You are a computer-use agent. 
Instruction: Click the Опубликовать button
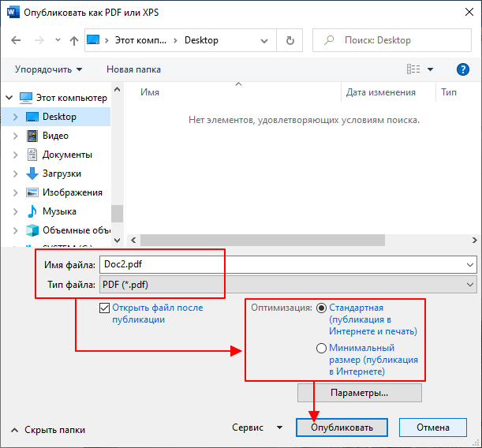coord(343,427)
